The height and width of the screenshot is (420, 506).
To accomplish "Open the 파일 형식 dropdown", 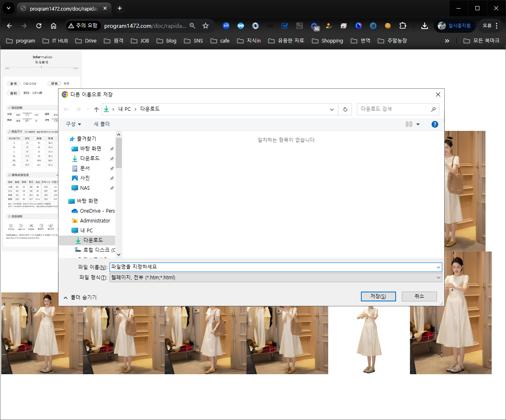I will 276,277.
